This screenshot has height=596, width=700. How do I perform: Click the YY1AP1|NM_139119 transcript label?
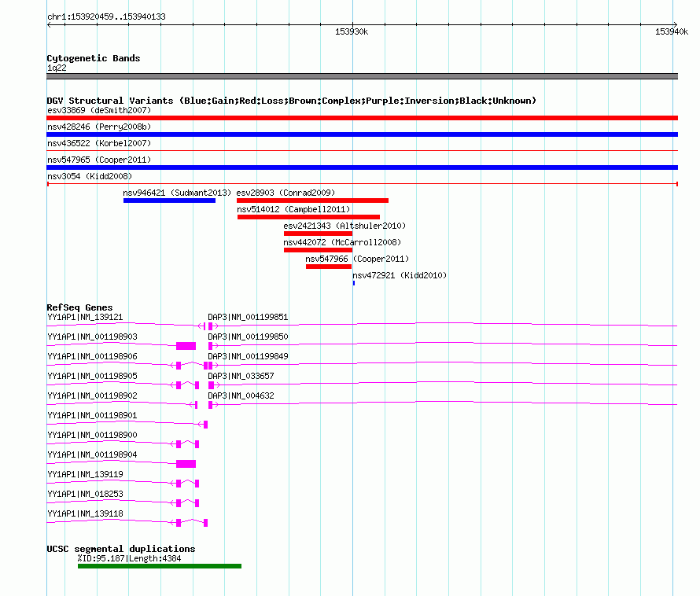click(x=85, y=475)
